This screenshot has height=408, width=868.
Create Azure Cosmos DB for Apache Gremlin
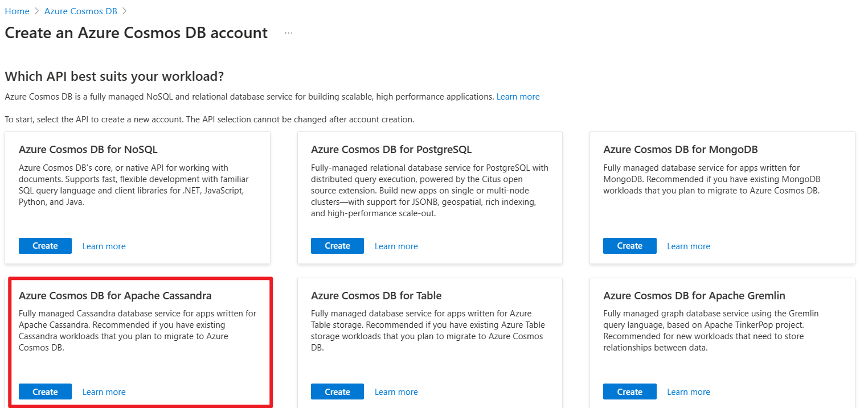coord(629,391)
